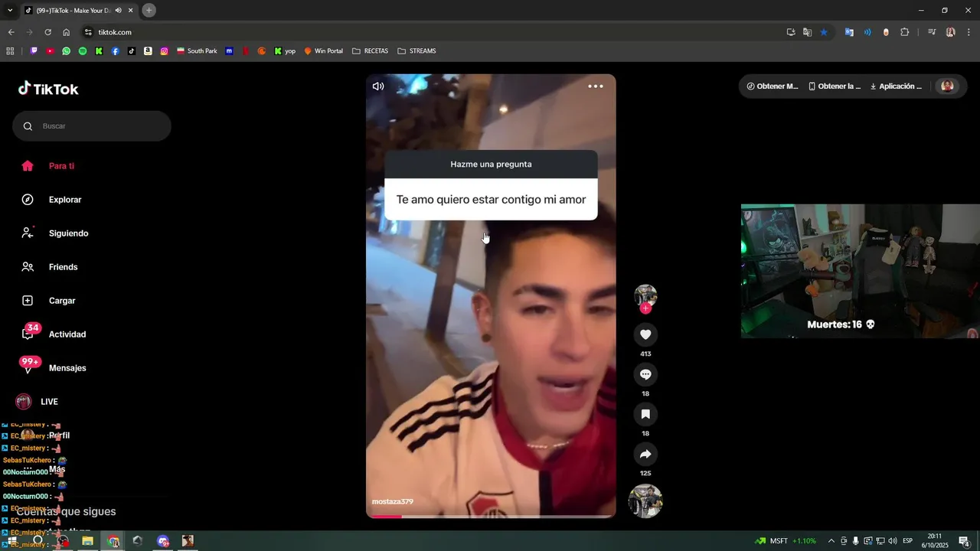Open the MSFT stock widget
The image size is (980, 551).
tap(786, 541)
